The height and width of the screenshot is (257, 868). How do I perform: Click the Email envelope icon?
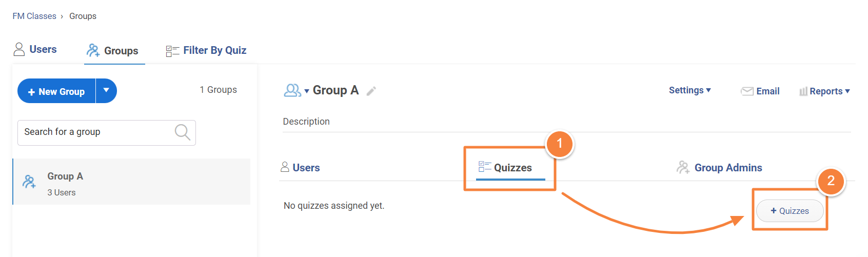[x=747, y=91]
